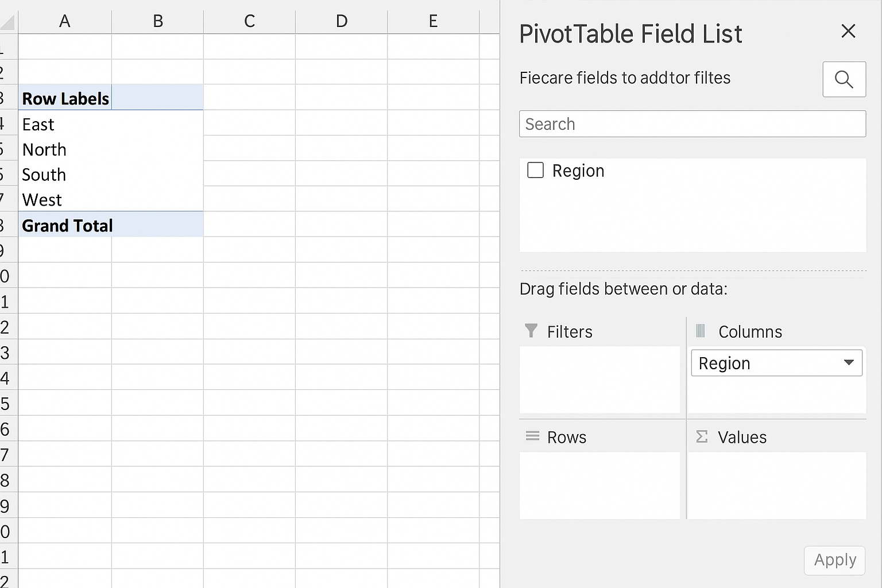Select column C header
The image size is (882, 588).
[x=250, y=21]
